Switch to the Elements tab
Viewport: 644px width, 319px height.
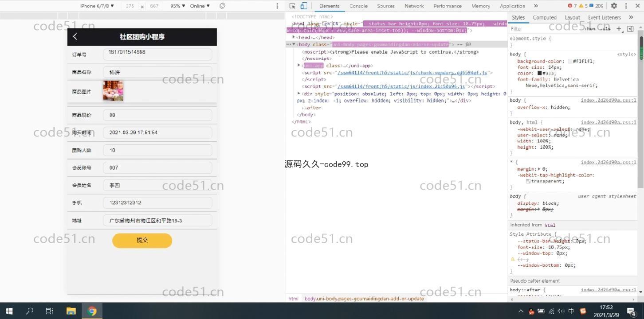[329, 6]
